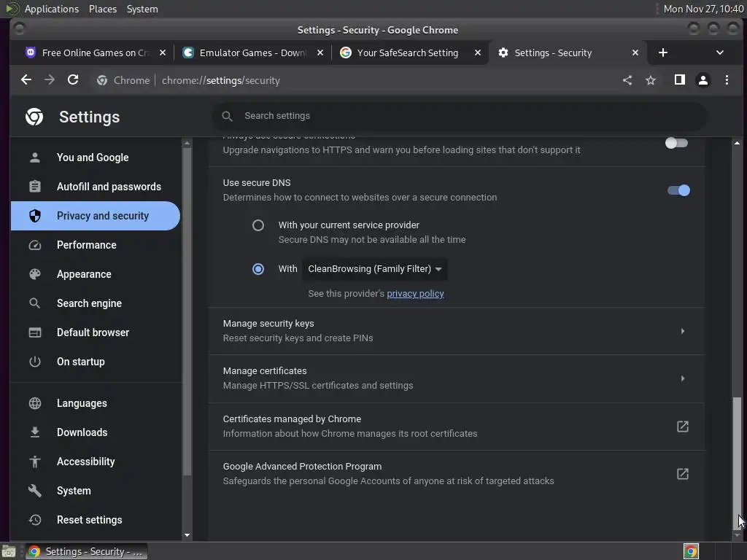This screenshot has width=747, height=560.
Task: Open the Chrome three-dot menu
Action: point(727,80)
